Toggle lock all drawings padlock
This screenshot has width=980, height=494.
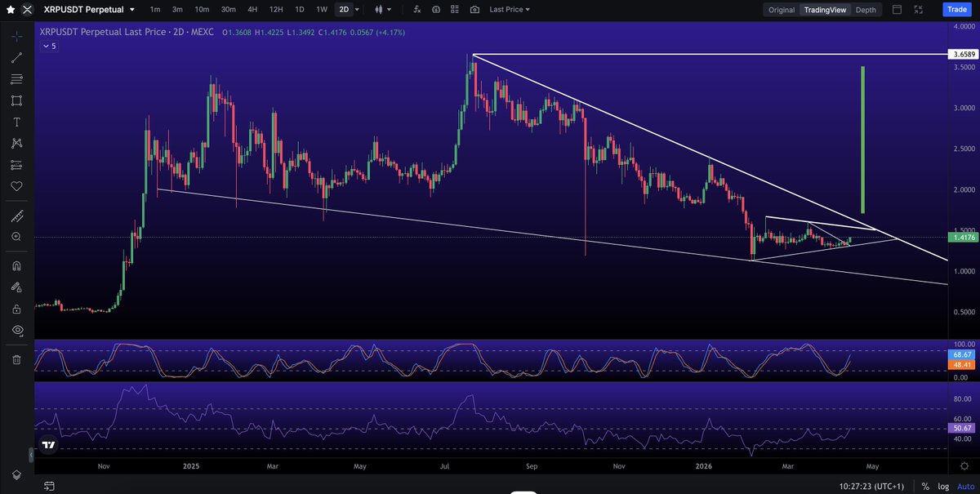click(x=16, y=309)
